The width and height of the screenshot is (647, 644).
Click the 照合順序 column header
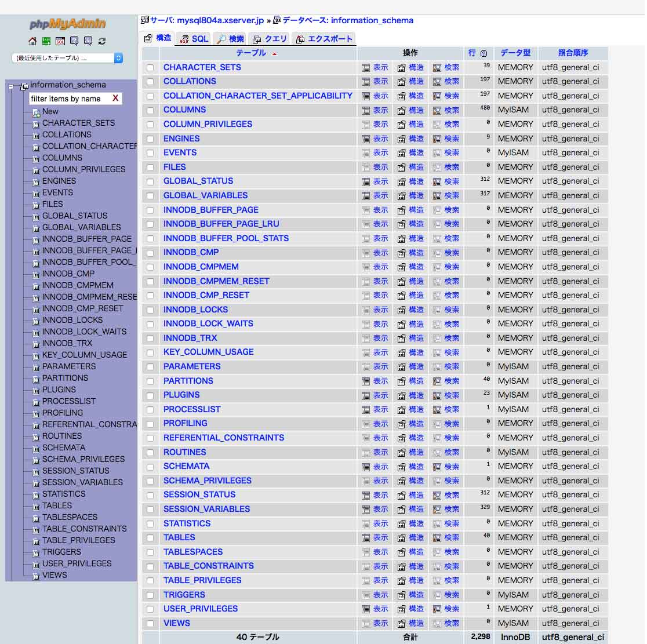tap(573, 53)
